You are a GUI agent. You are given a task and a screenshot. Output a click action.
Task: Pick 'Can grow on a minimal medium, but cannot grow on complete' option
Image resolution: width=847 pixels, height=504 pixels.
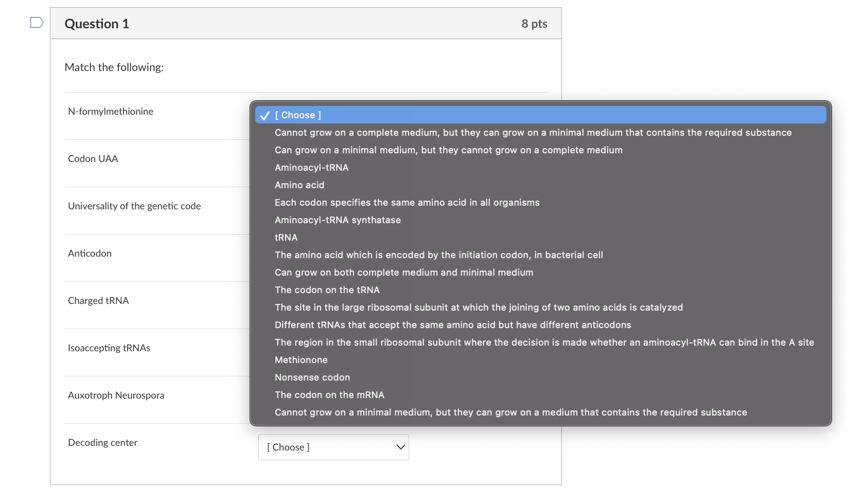click(x=540, y=150)
